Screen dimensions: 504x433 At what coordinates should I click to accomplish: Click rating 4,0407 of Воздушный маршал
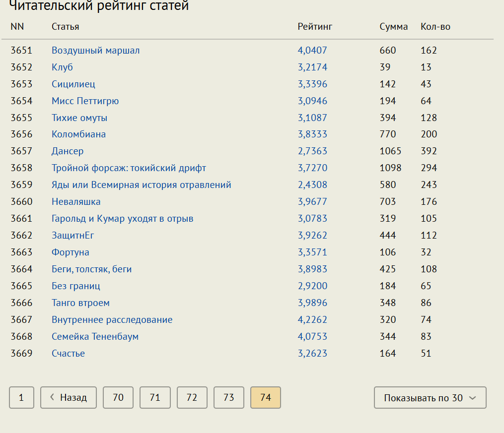(312, 51)
